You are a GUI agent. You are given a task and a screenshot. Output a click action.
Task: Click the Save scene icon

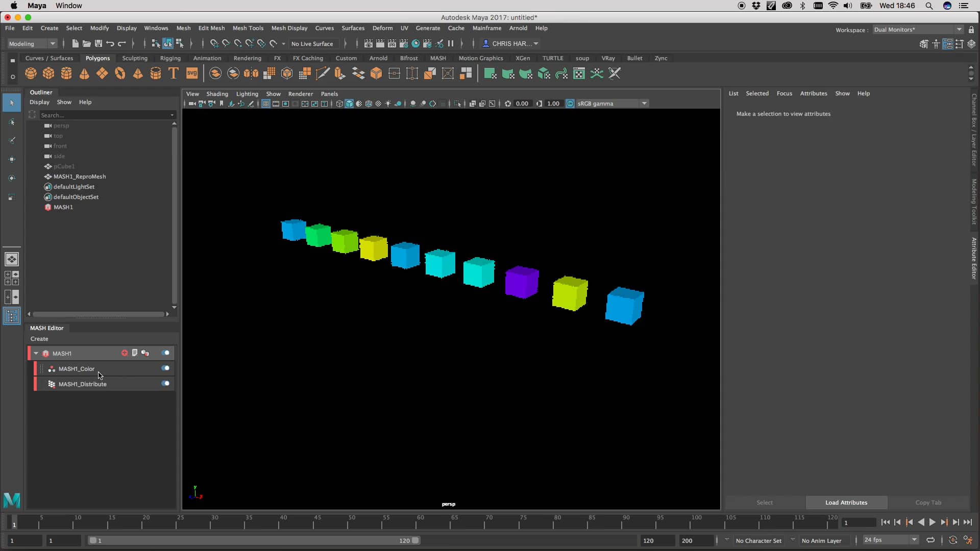(99, 44)
